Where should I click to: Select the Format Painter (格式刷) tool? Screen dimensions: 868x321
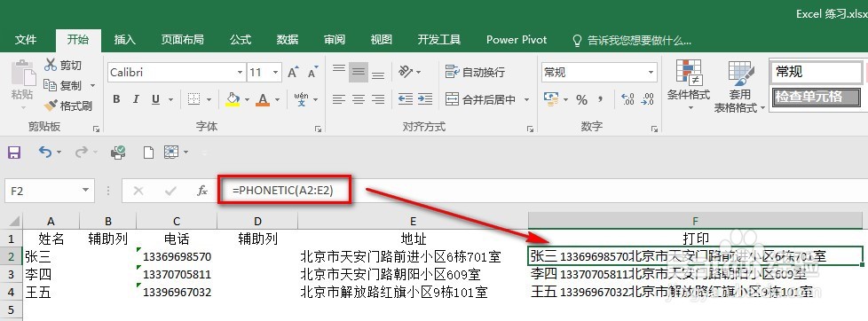point(68,106)
